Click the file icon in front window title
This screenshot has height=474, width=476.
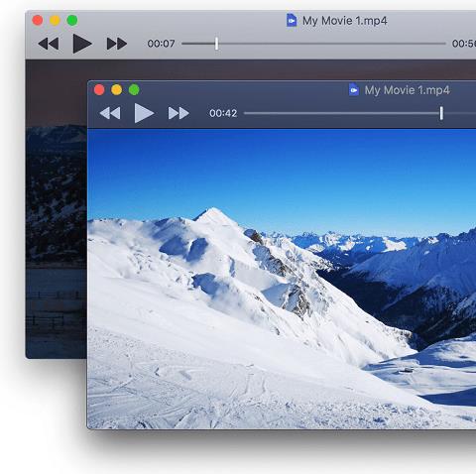(354, 90)
